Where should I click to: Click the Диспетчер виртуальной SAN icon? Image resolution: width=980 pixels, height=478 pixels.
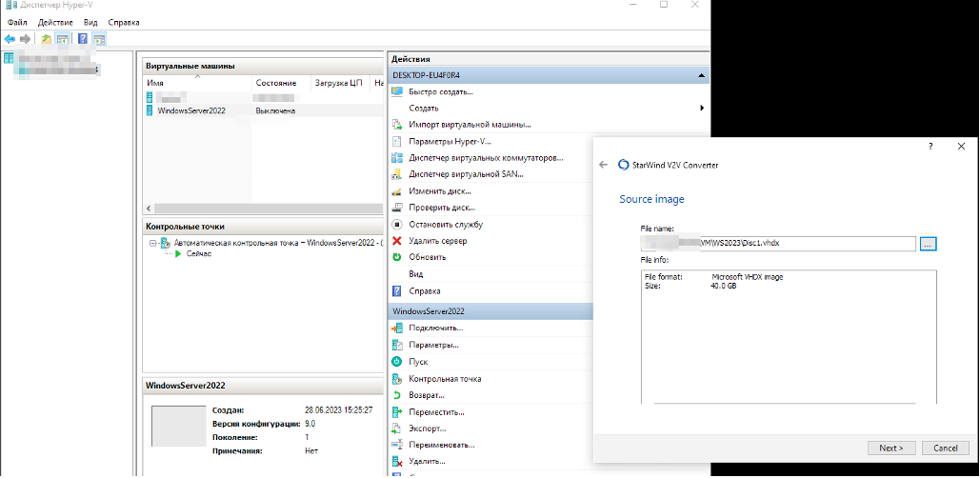tap(396, 174)
